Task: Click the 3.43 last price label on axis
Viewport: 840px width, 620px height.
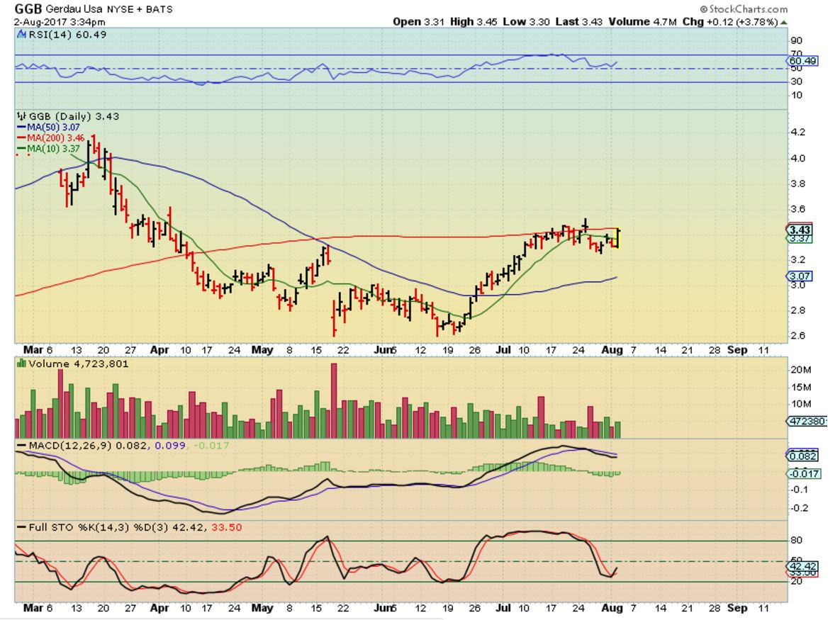Action: 800,230
